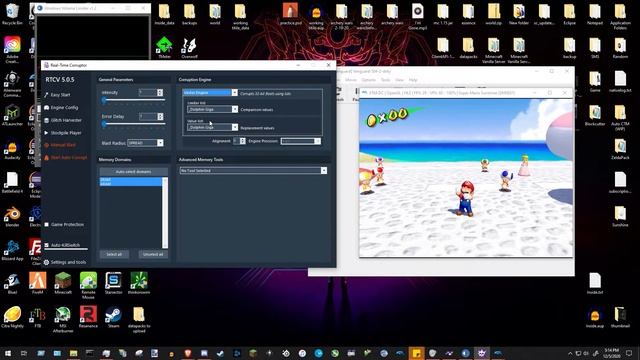The image size is (640, 360).
Task: Enable Game Protection checkbox
Action: click(x=47, y=224)
